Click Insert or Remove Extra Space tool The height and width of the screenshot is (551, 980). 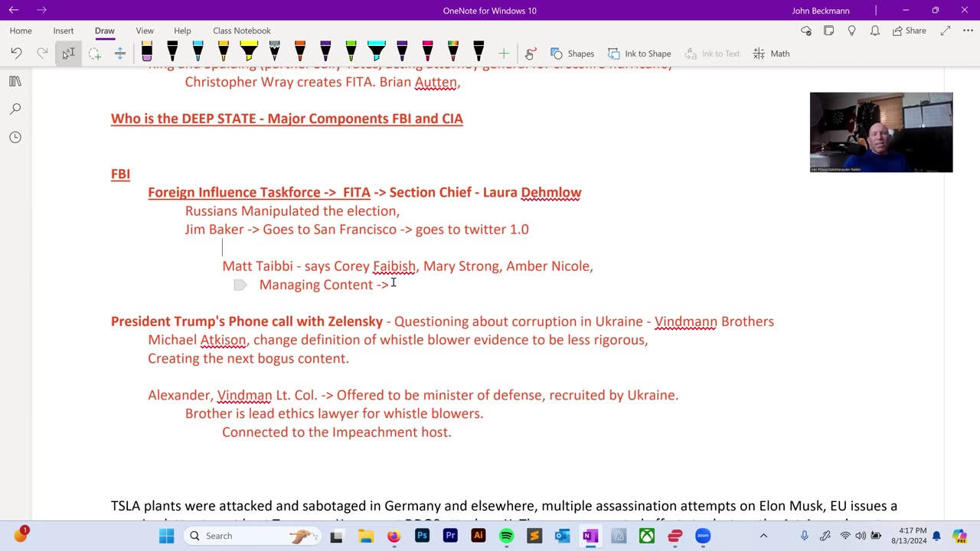tap(119, 54)
